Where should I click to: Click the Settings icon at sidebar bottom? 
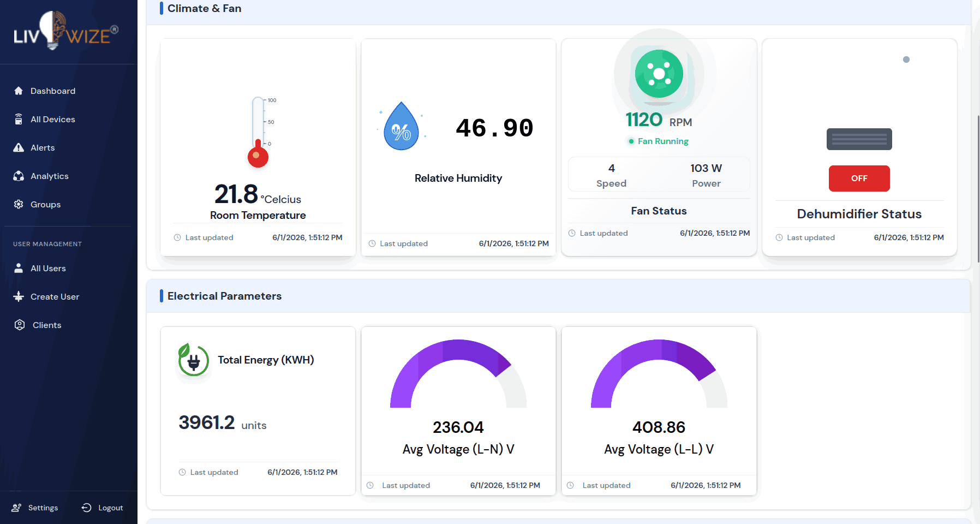(17, 508)
